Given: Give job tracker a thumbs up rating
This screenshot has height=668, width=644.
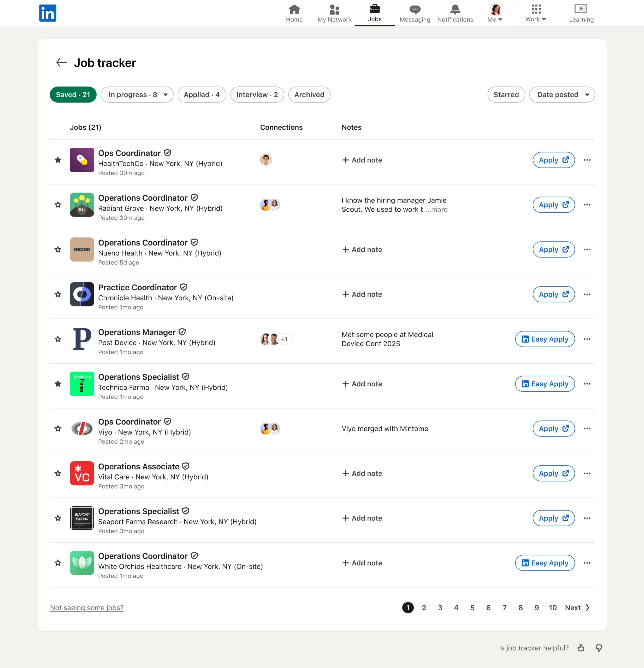Looking at the screenshot, I should tap(581, 648).
